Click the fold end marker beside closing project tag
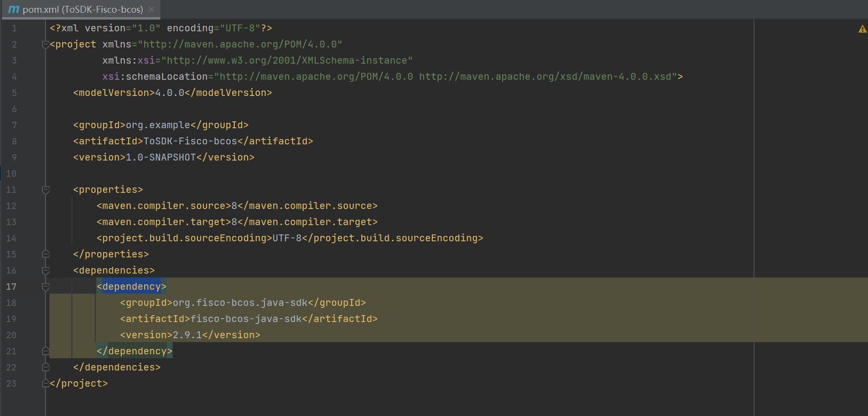Viewport: 868px width, 416px height. coord(45,383)
